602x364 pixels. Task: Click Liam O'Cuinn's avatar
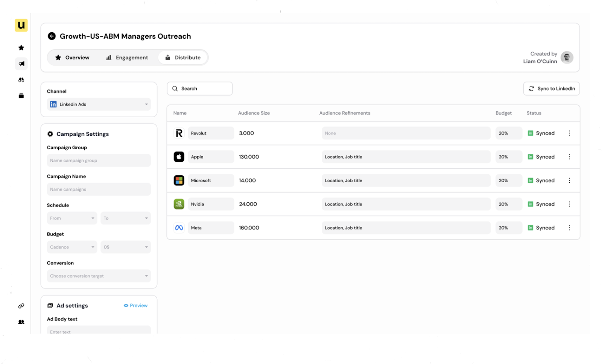567,57
